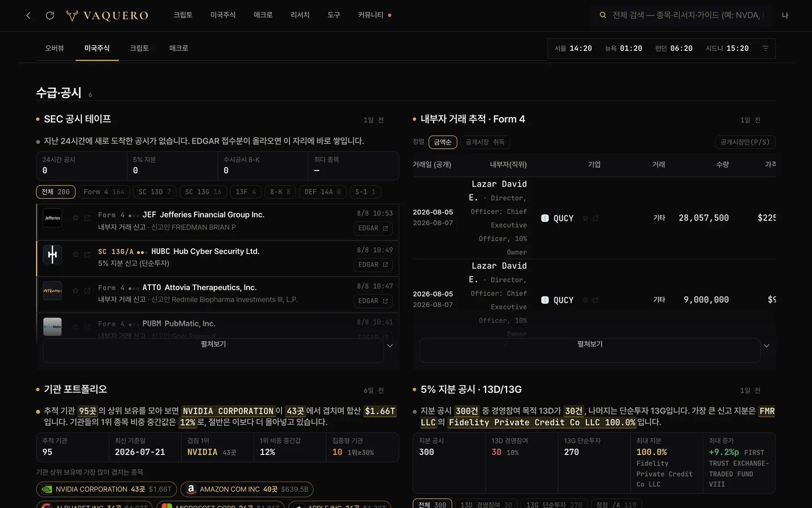This screenshot has height=508, width=812.
Task: Sort insider trades by 공개시장 취득
Action: (485, 142)
